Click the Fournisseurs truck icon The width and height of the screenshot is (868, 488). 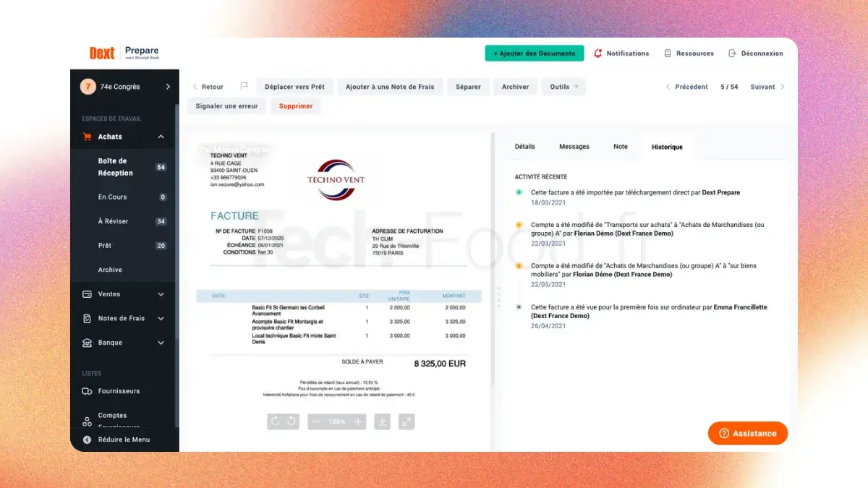(87, 391)
